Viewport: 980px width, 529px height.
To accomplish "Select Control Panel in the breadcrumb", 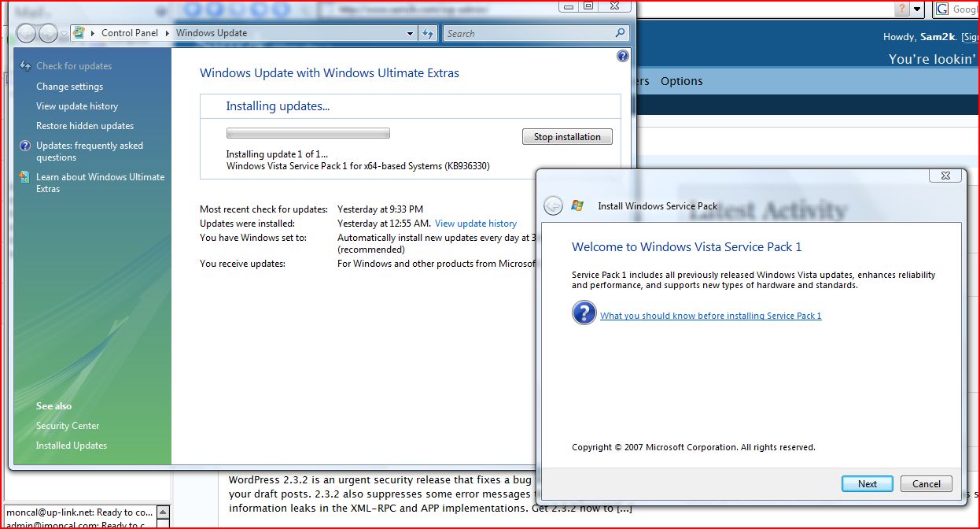I will (130, 33).
